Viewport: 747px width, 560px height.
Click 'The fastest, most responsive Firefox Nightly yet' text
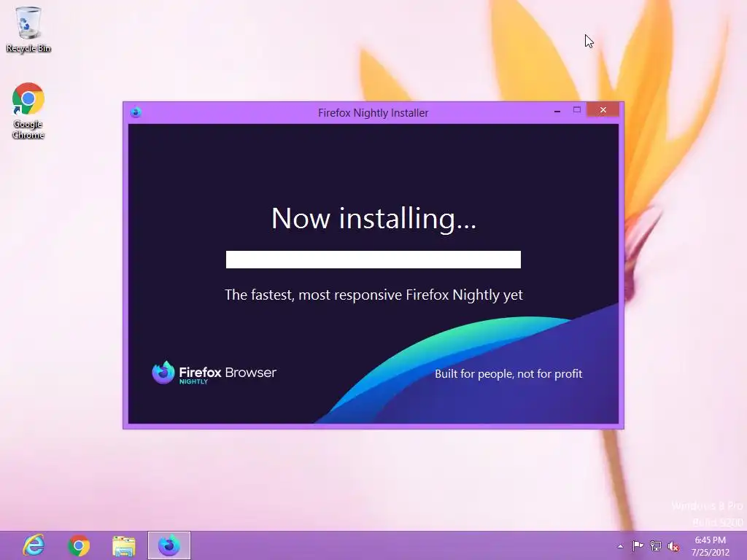pyautogui.click(x=373, y=295)
